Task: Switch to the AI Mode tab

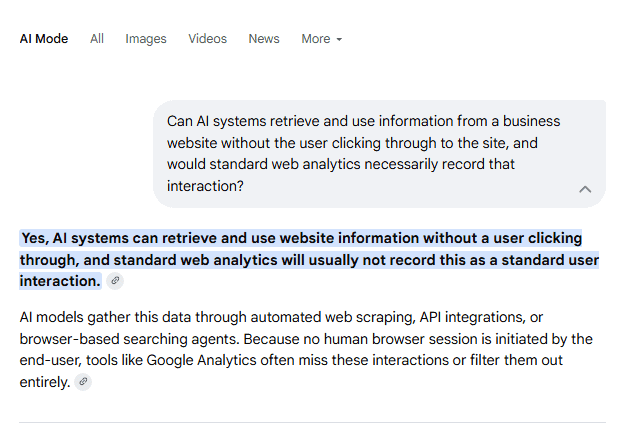Action: 44,39
